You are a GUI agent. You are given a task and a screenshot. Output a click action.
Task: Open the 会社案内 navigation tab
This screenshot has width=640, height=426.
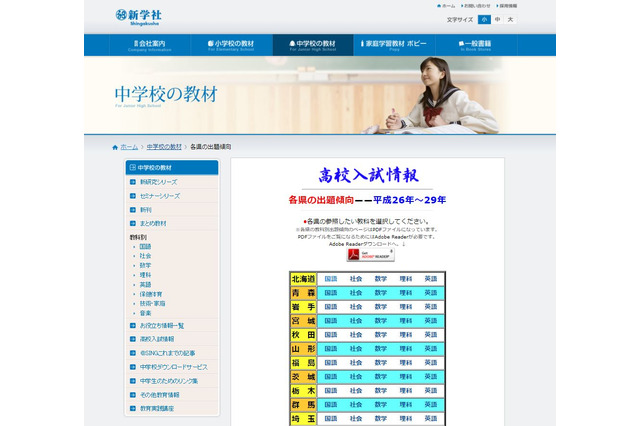click(150, 45)
